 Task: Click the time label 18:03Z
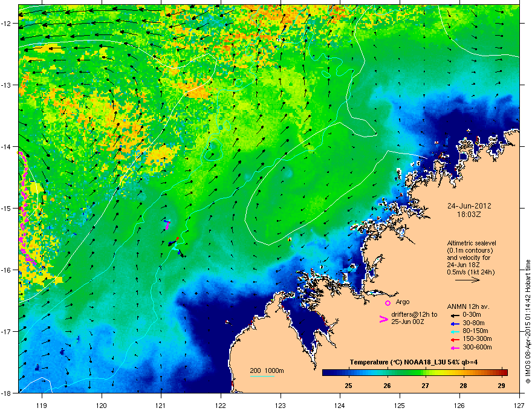(x=469, y=215)
